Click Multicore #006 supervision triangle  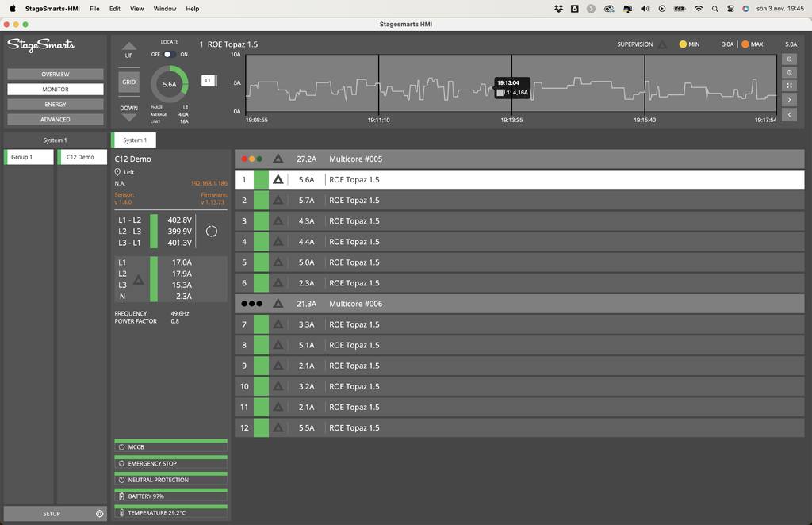pyautogui.click(x=278, y=304)
